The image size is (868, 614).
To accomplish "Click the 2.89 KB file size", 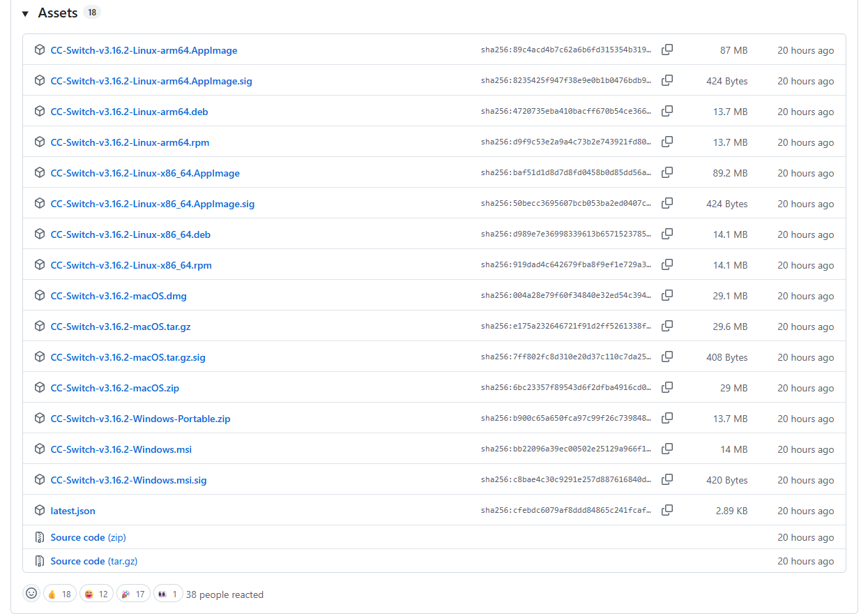I will [731, 511].
